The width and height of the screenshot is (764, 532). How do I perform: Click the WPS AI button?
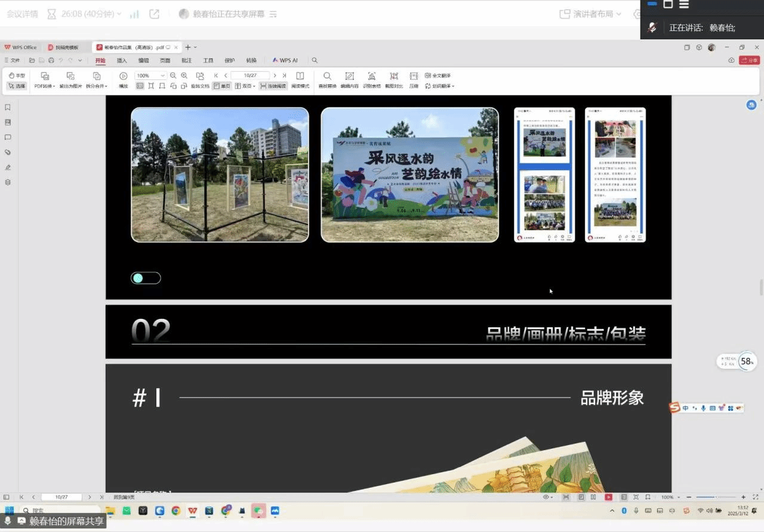285,60
